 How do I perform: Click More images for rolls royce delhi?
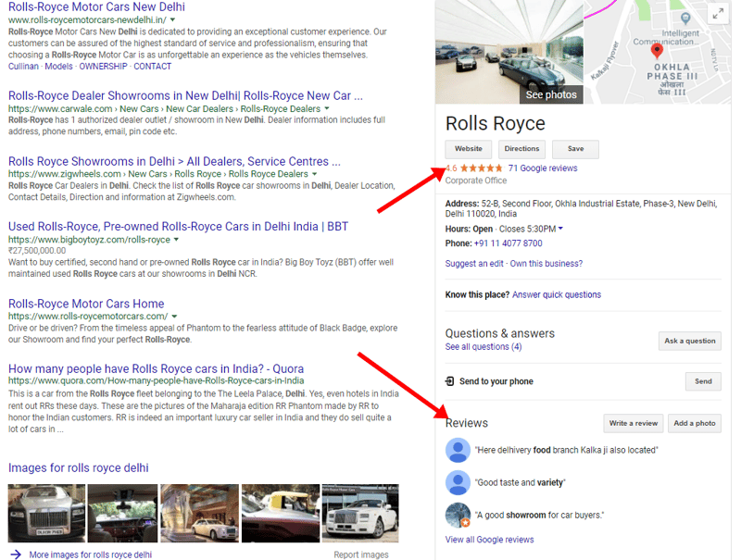[91, 554]
